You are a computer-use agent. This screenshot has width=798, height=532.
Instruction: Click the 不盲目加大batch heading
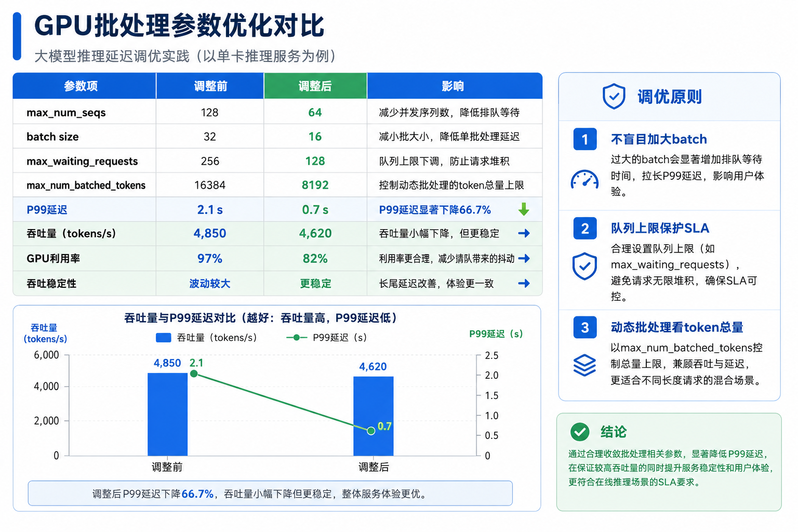659,139
